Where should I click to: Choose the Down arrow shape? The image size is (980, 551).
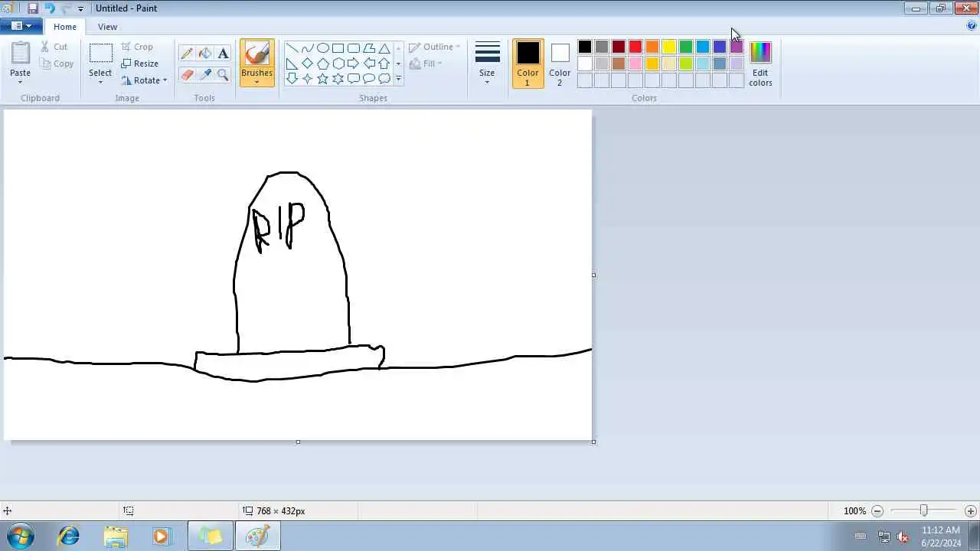292,79
